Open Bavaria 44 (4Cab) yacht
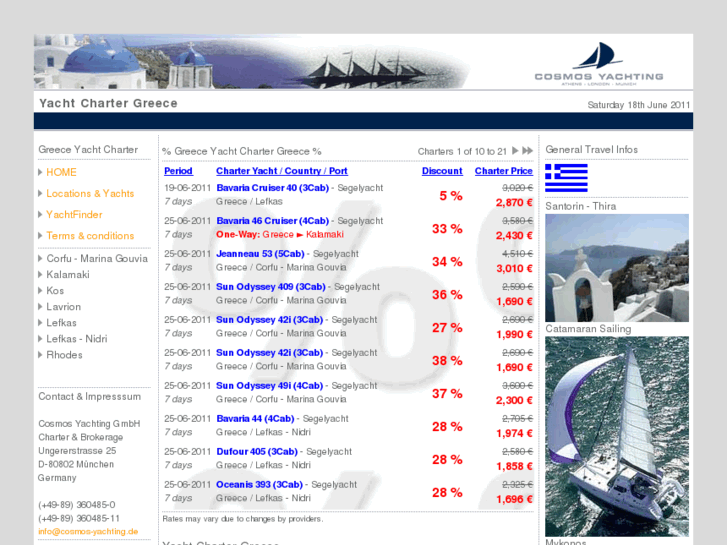The image size is (727, 545). click(255, 418)
